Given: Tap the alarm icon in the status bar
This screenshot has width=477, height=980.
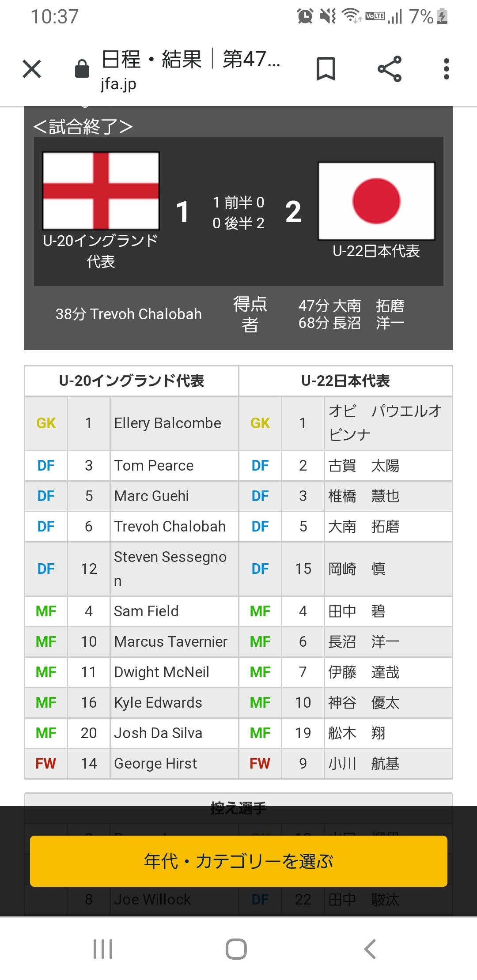Looking at the screenshot, I should coord(305,16).
